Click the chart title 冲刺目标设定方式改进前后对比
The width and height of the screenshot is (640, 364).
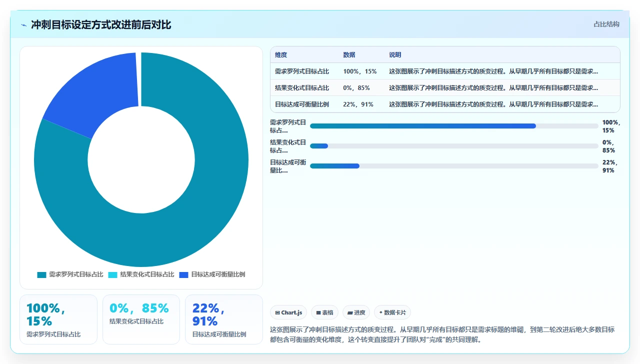[x=101, y=24]
